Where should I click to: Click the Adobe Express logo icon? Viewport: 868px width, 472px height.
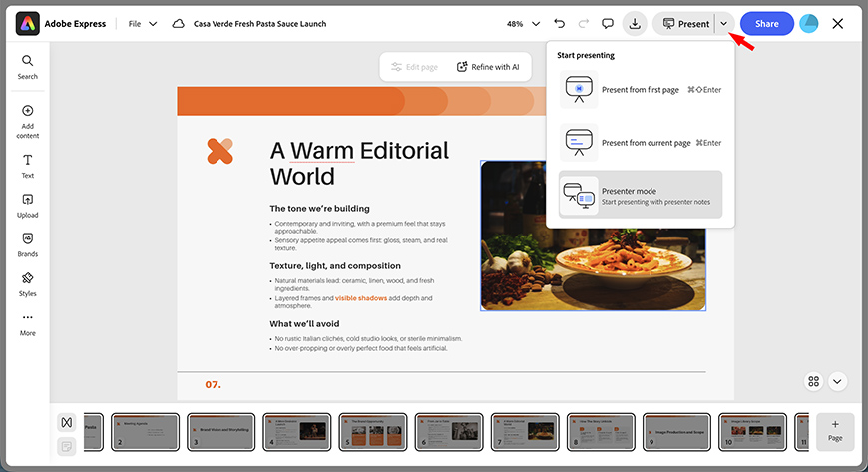[28, 23]
